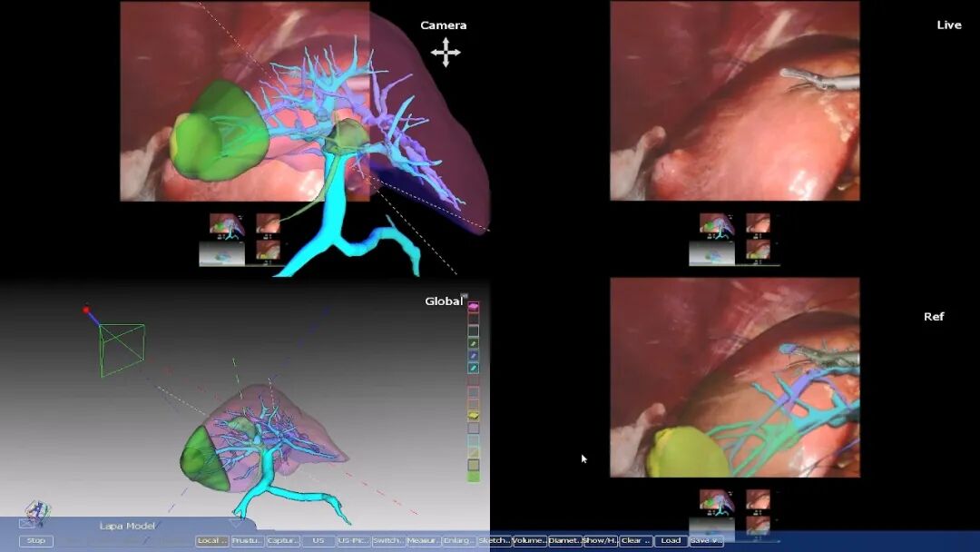Click the Show/H.. toolbar button

[x=600, y=541]
